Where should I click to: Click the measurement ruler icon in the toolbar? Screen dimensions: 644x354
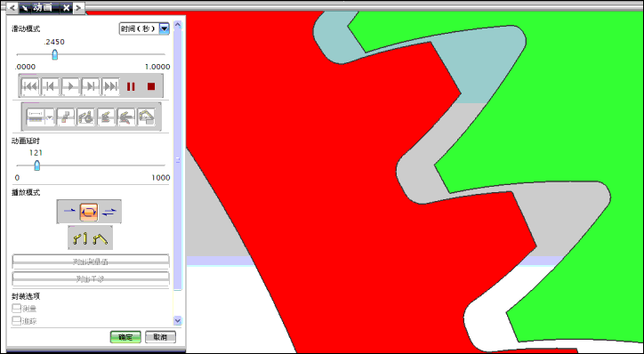click(36, 117)
